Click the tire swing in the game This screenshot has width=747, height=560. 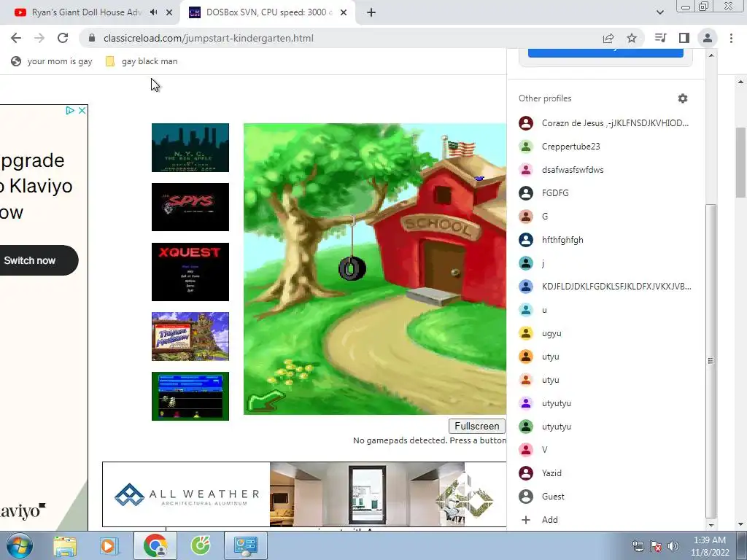tap(352, 269)
